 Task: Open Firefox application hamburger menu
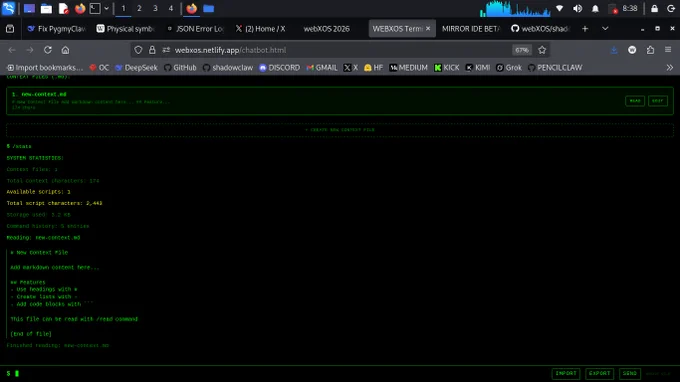(668, 50)
